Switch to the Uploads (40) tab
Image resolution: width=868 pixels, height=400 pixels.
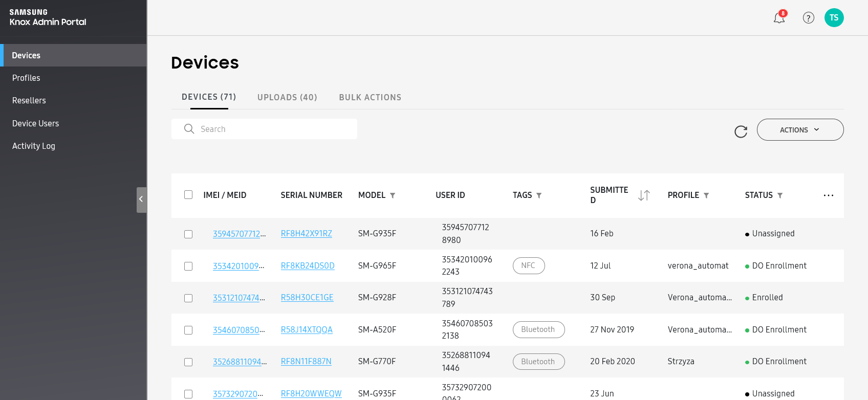(x=287, y=97)
